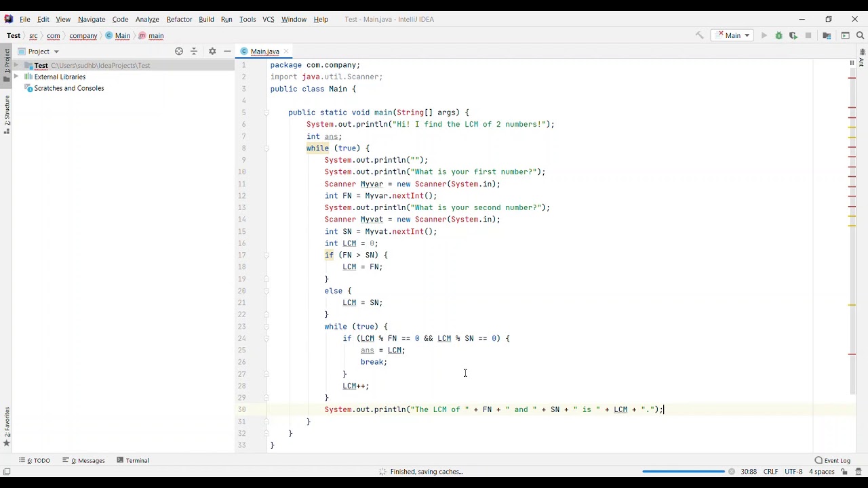Open the Build menu
Image resolution: width=868 pixels, height=488 pixels.
(x=206, y=19)
